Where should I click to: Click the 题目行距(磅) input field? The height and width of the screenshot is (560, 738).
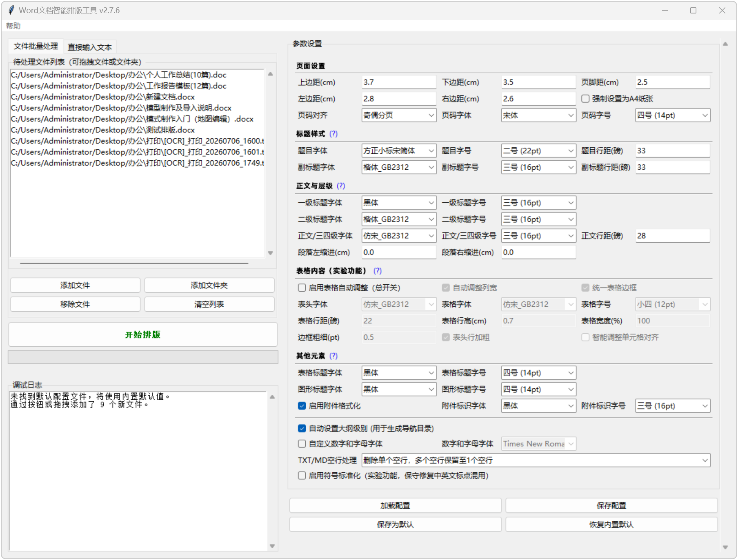point(673,151)
